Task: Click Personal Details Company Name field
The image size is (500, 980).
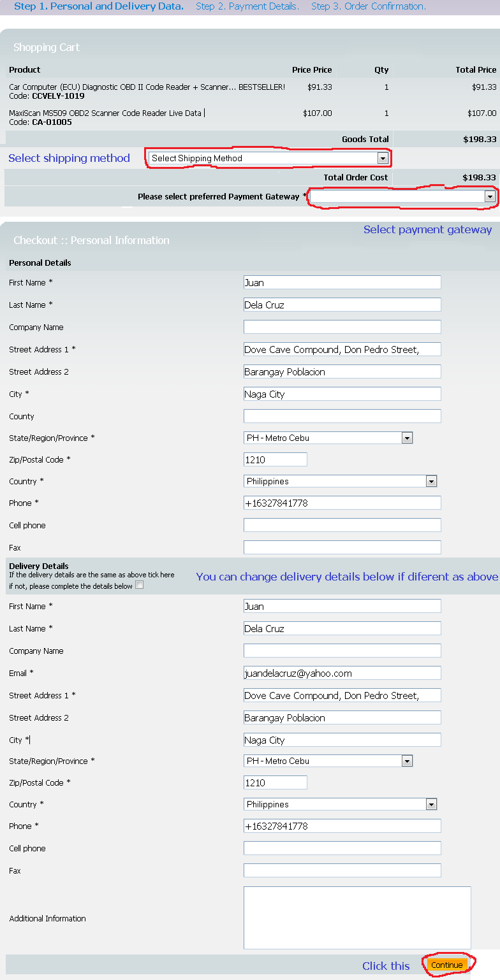Action: pyautogui.click(x=342, y=327)
